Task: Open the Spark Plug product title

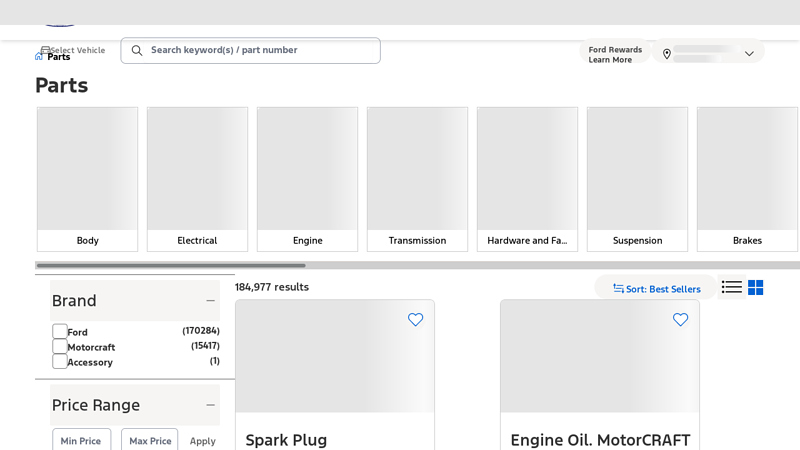Action: pyautogui.click(x=286, y=440)
